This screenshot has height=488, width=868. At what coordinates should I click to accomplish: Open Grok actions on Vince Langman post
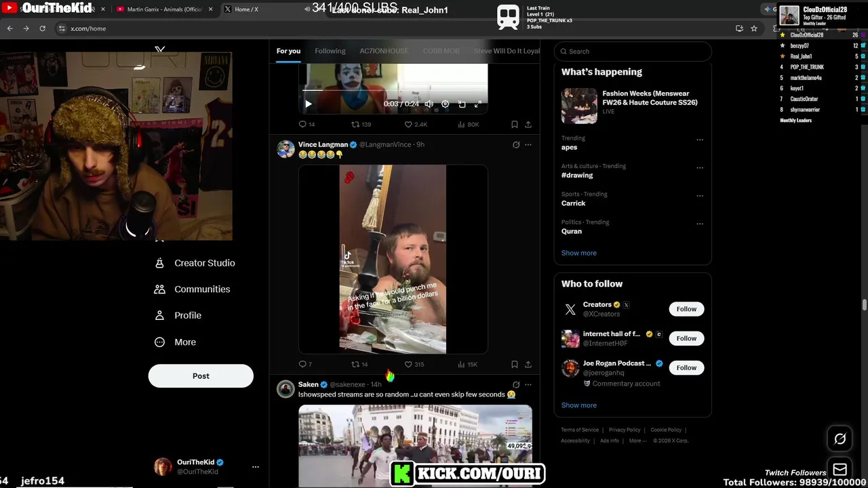(516, 144)
